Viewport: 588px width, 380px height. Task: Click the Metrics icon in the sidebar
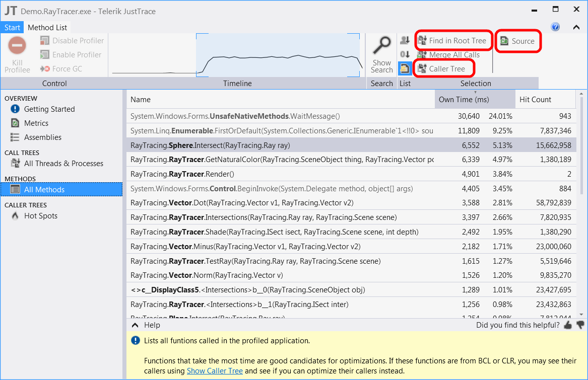pos(15,123)
